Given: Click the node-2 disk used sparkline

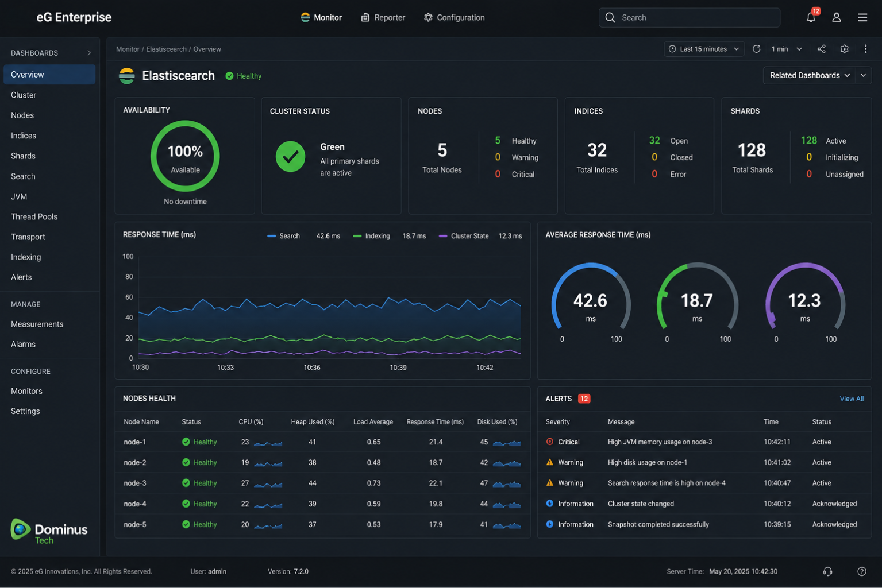Looking at the screenshot, I should [x=507, y=463].
